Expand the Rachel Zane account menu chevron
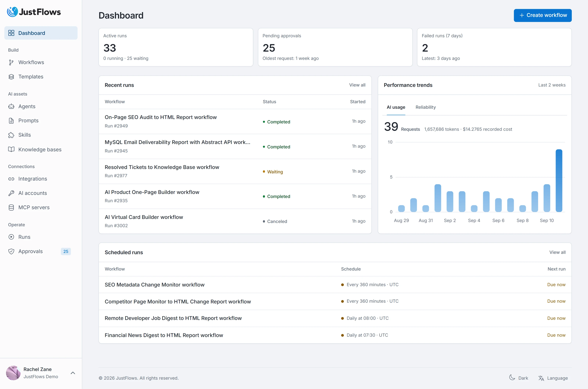 tap(73, 373)
